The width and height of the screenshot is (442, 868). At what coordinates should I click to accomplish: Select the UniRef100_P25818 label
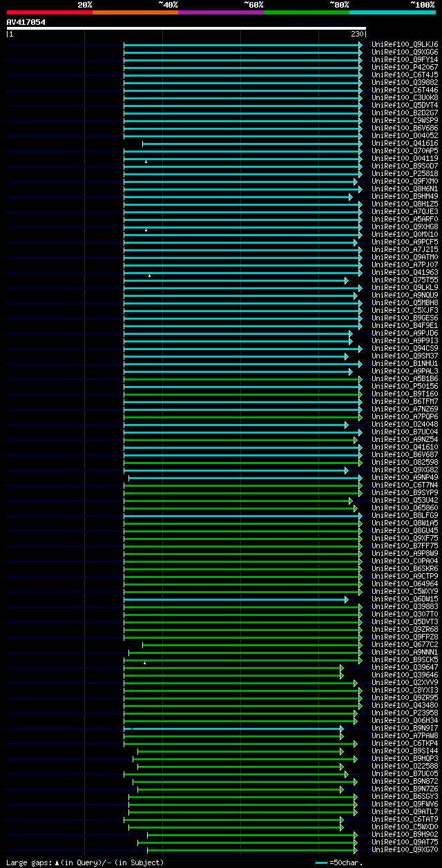click(x=405, y=174)
